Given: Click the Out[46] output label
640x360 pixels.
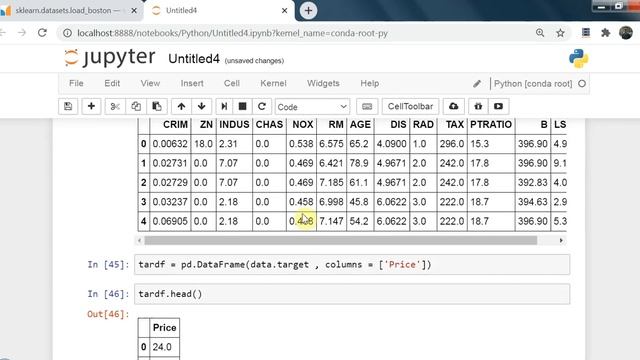Looking at the screenshot, I should tap(108, 314).
